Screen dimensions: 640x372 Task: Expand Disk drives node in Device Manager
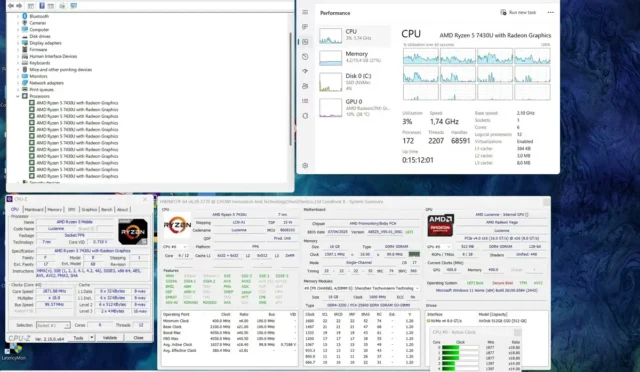pyautogui.click(x=18, y=36)
